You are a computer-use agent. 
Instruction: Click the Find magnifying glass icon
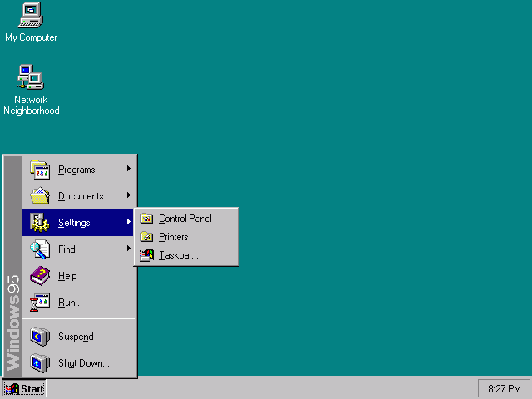tap(40, 249)
